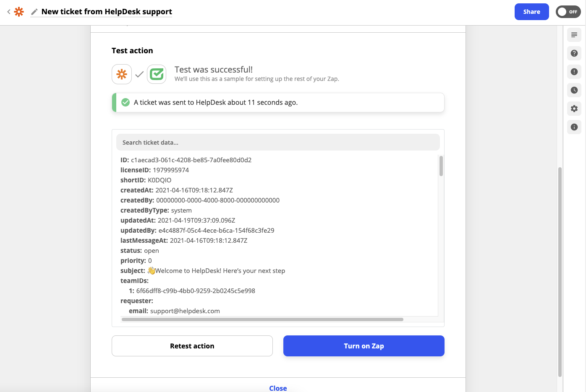Open the info details icon in sidebar

point(574,127)
